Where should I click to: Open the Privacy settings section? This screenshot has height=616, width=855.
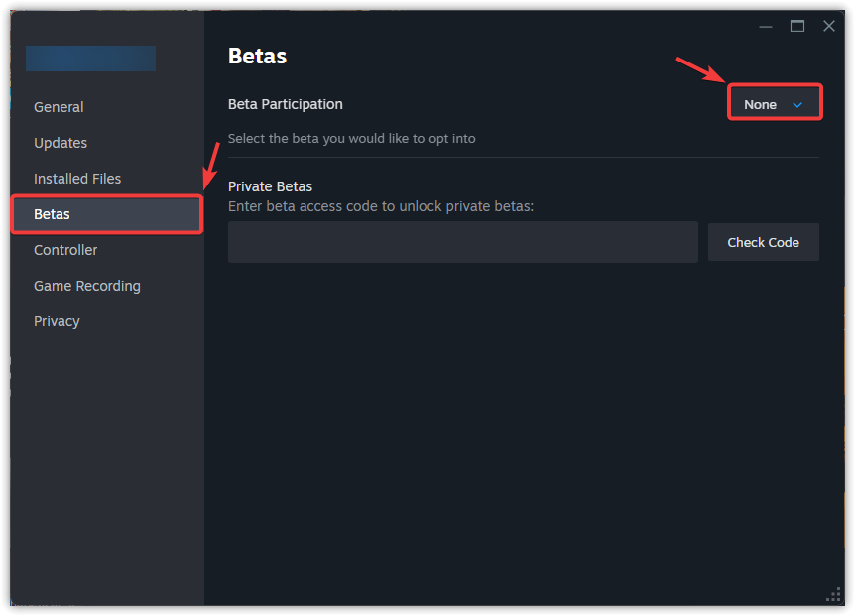click(57, 321)
